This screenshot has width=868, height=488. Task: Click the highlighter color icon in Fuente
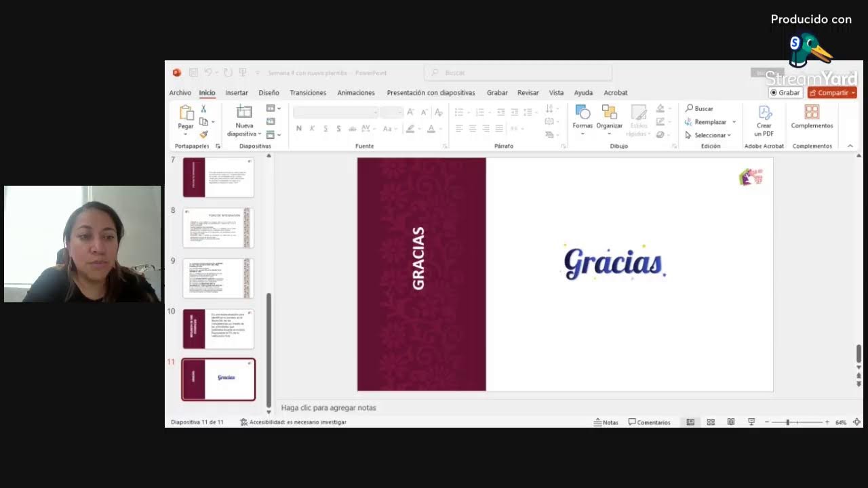tap(410, 128)
